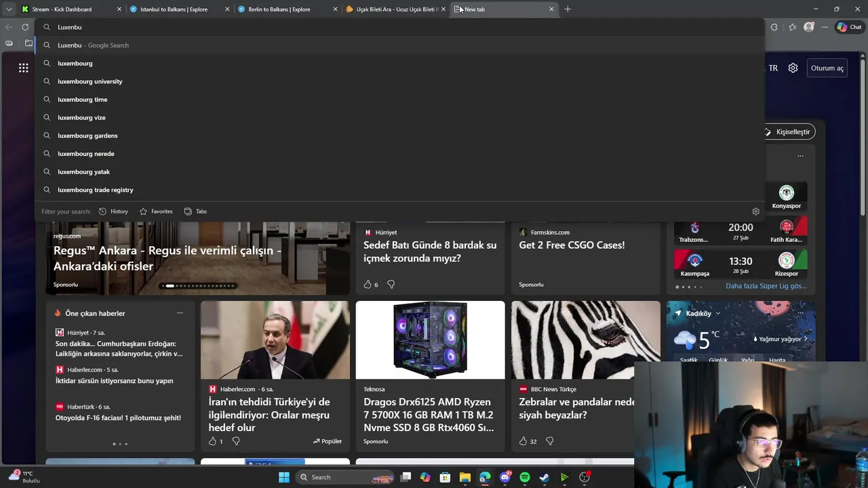Image resolution: width=868 pixels, height=488 pixels.
Task: Choose 'luxembourg trade registry' suggestion
Action: [399, 190]
